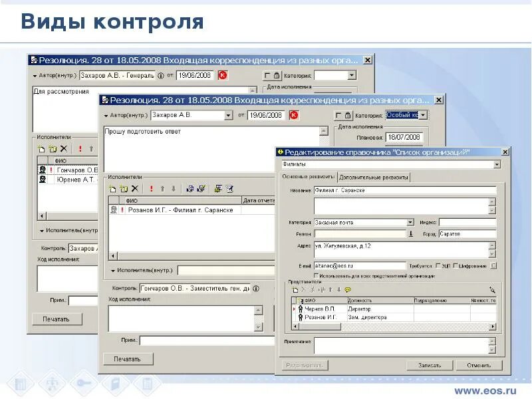Small square button right of Шифрование
532x399 pixels.
(494, 265)
